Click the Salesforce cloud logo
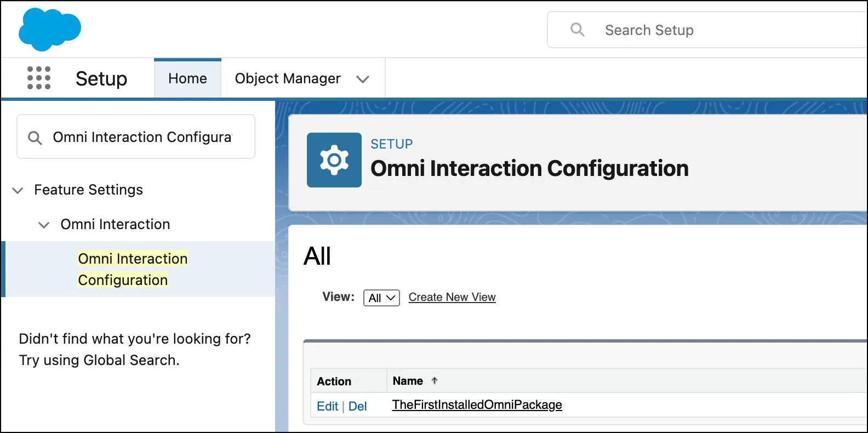 [x=50, y=29]
